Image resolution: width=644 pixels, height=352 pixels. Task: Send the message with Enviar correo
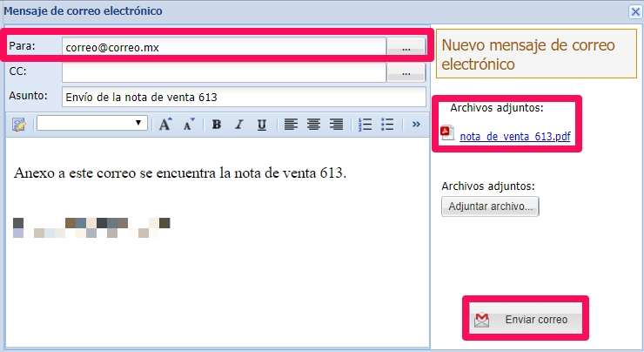pyautogui.click(x=526, y=319)
